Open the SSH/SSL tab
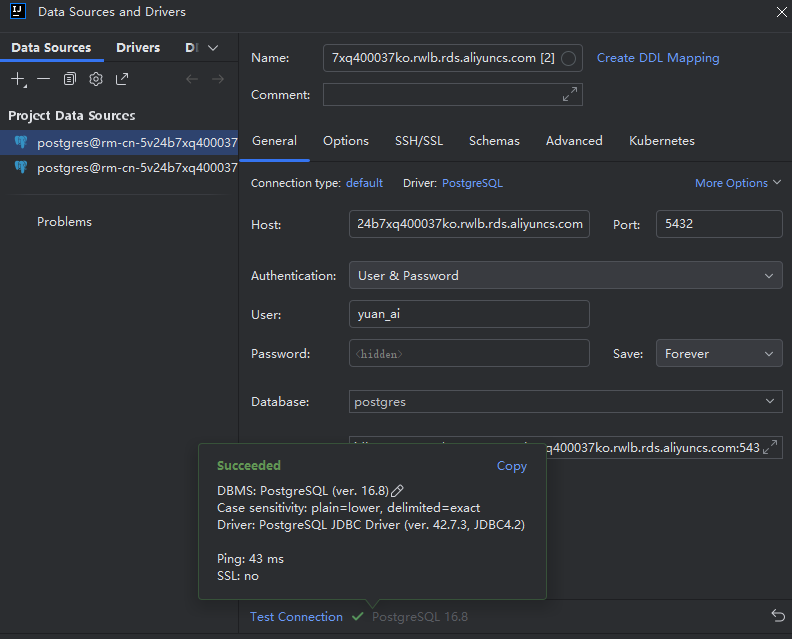This screenshot has width=792, height=639. 419,141
